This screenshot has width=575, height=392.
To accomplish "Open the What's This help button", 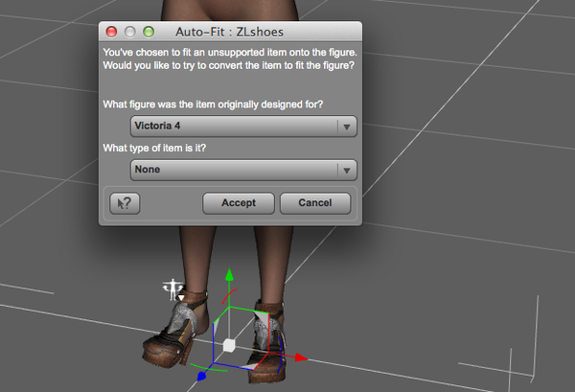I will [x=125, y=203].
